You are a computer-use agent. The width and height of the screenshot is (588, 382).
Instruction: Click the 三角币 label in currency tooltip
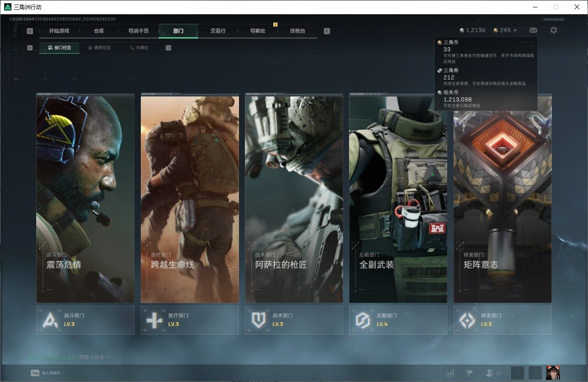(x=451, y=42)
